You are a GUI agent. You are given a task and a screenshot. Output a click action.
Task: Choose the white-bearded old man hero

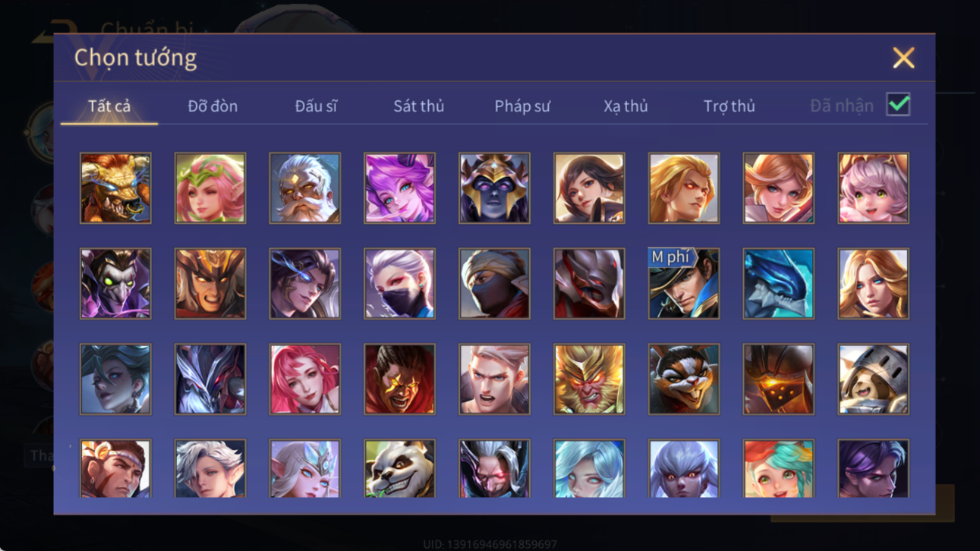click(305, 188)
